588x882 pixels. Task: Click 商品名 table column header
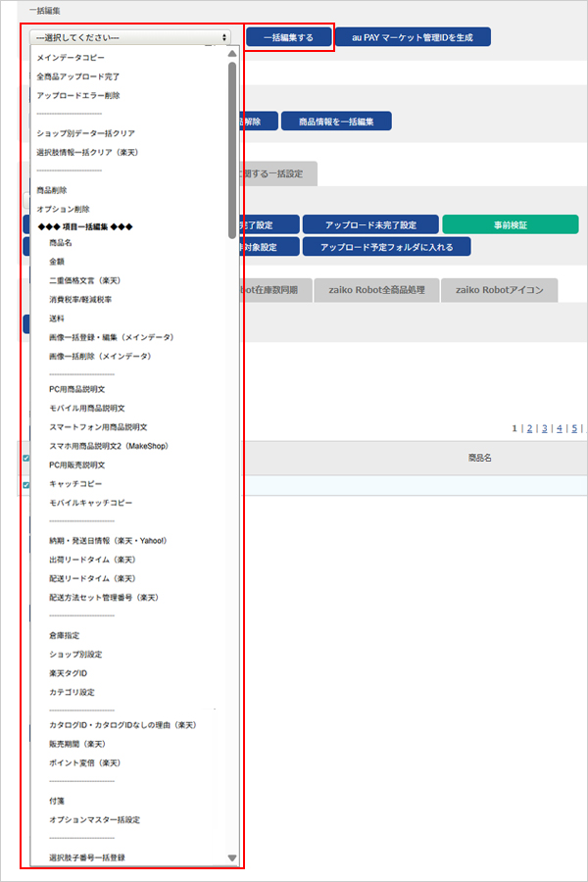pyautogui.click(x=480, y=458)
